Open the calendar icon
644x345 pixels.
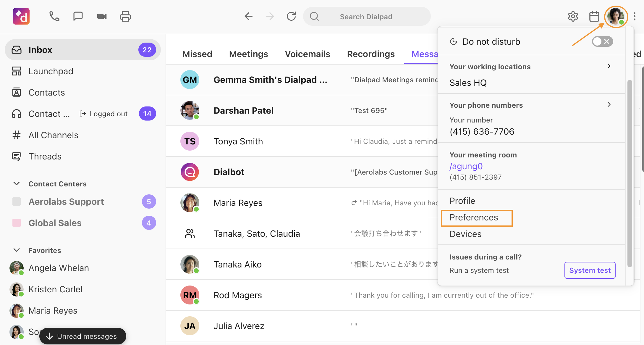(x=594, y=16)
